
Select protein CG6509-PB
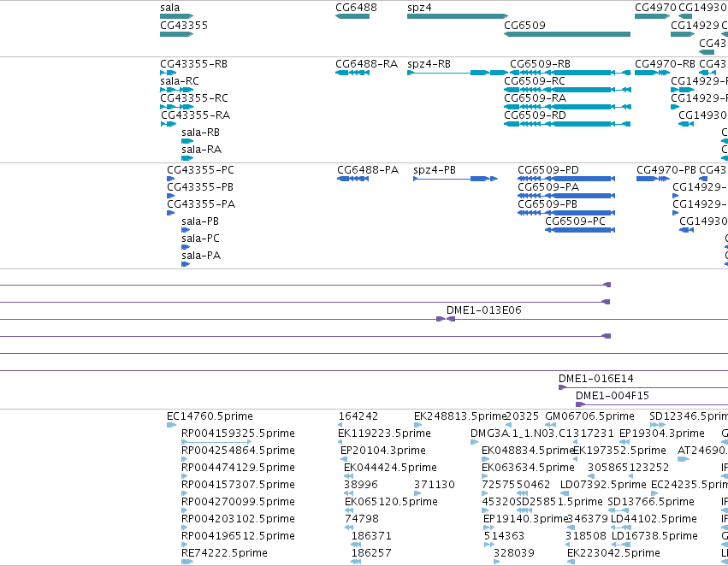pyautogui.click(x=566, y=213)
